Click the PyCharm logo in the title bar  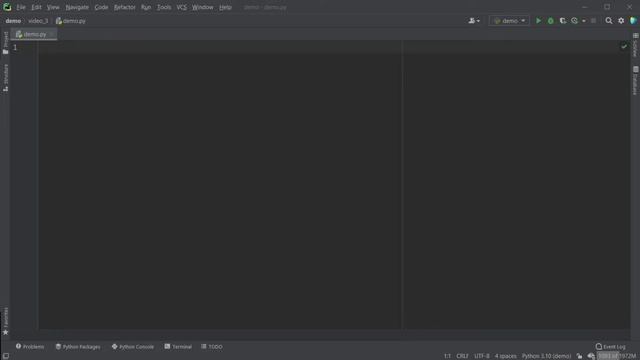coord(7,7)
